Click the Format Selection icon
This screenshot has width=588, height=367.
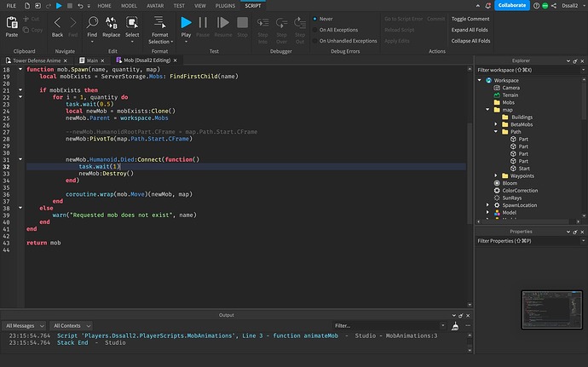click(x=159, y=22)
